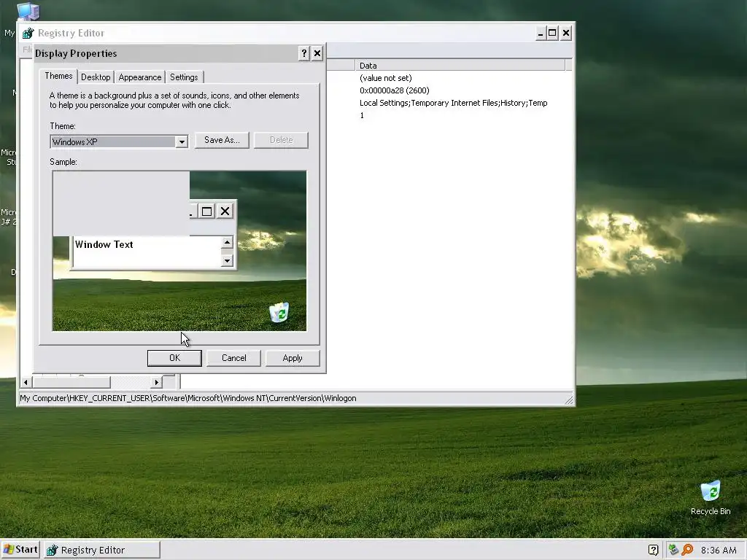Select the Recycle Bin desktop icon
This screenshot has width=747, height=560.
pyautogui.click(x=711, y=498)
